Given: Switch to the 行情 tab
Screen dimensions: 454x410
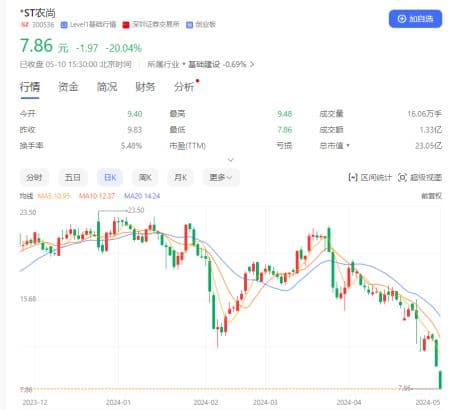Looking at the screenshot, I should pos(30,87).
